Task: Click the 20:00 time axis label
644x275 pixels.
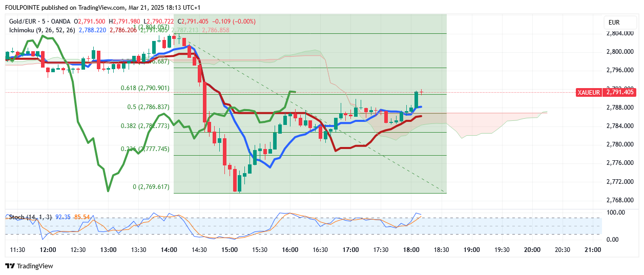Action: [532, 250]
